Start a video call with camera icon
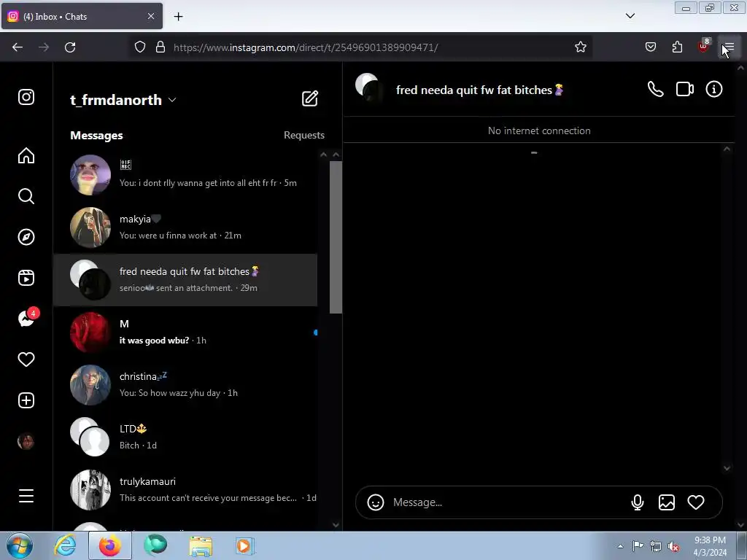The height and width of the screenshot is (560, 747). pyautogui.click(x=684, y=89)
